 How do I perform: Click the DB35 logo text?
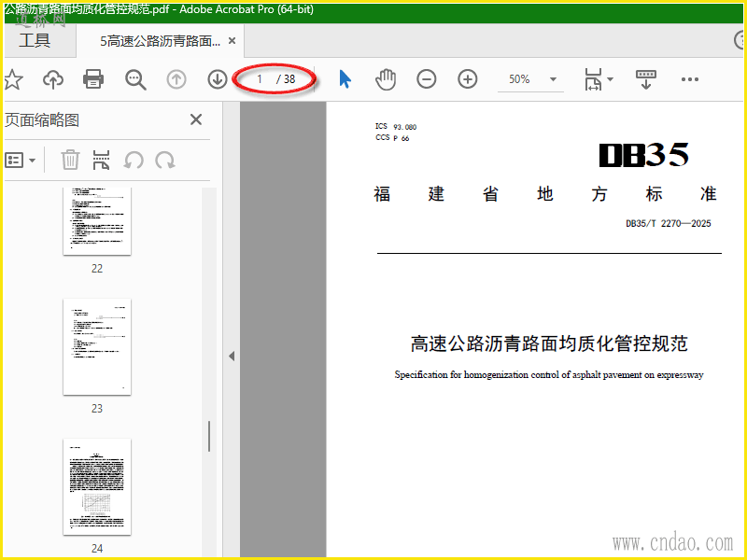tap(643, 155)
